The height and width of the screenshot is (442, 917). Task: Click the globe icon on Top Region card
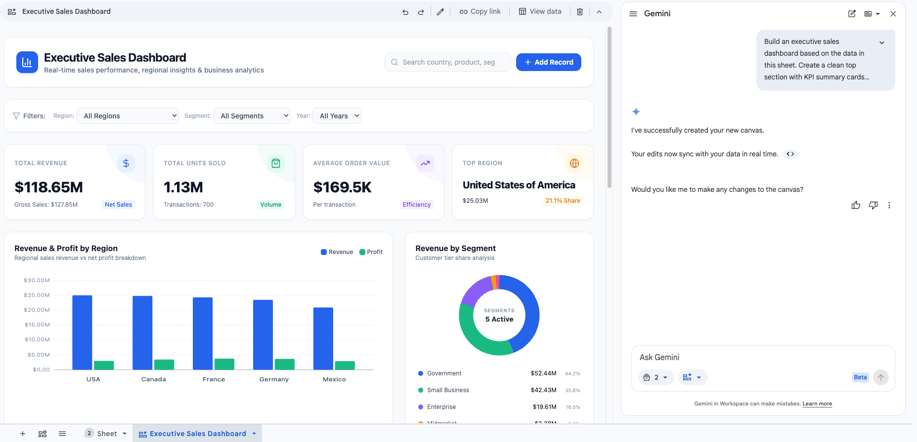coord(574,163)
